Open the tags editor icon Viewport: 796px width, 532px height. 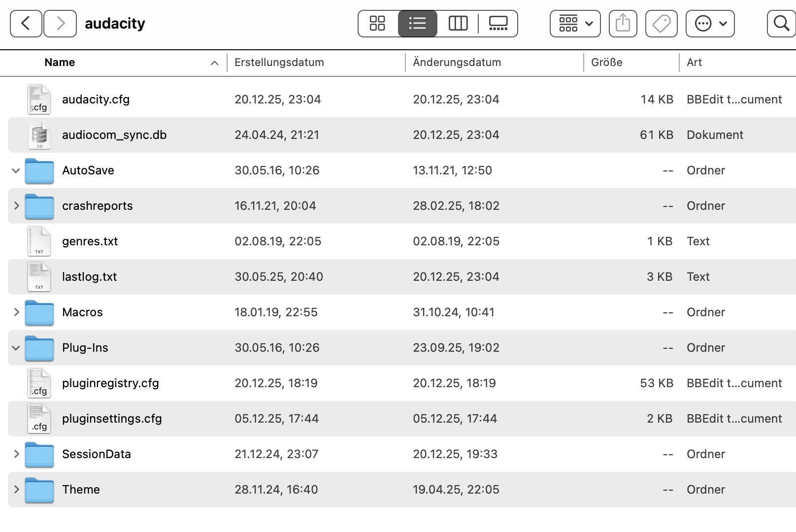tap(661, 23)
